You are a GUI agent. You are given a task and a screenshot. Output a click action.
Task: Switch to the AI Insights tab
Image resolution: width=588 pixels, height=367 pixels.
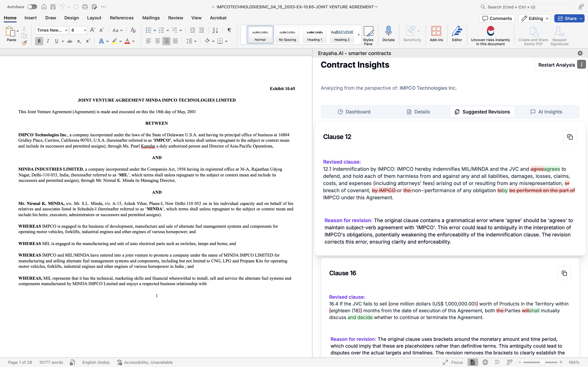pos(546,112)
